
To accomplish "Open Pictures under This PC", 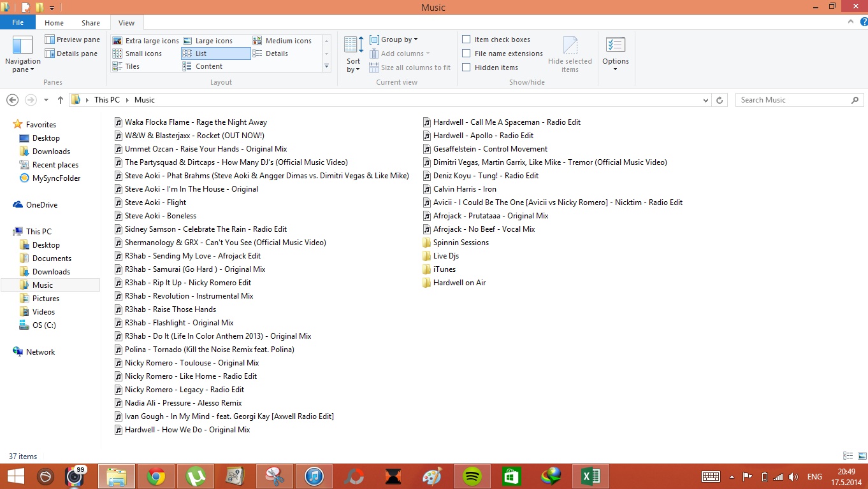I will point(46,299).
